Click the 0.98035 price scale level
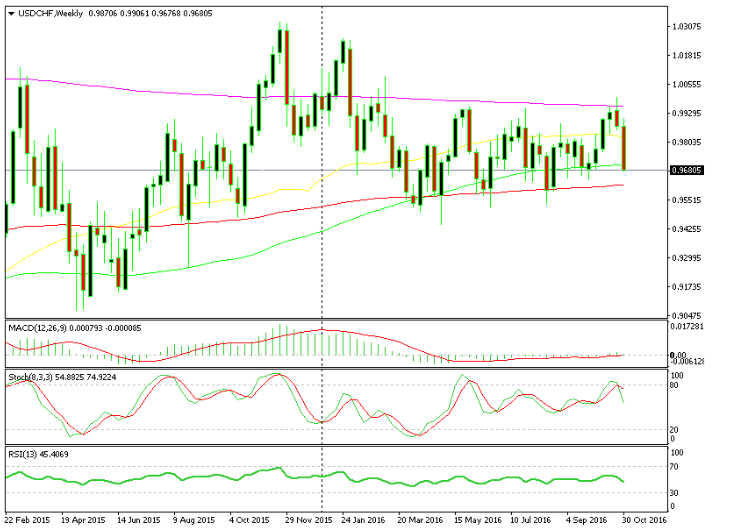Screen dimensions: 729x529 click(x=687, y=142)
